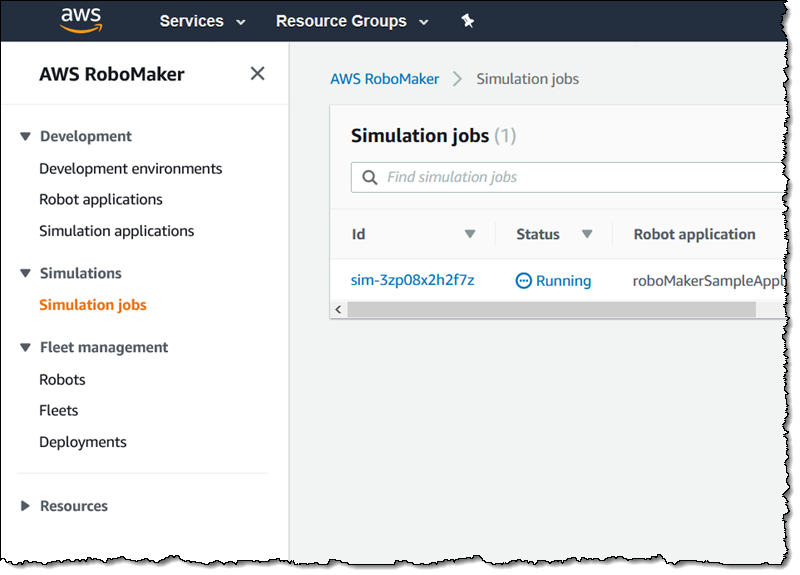Viewport: 800px width, 575px height.
Task: Click the AWS RoboMaker breadcrumb link
Action: click(x=384, y=79)
